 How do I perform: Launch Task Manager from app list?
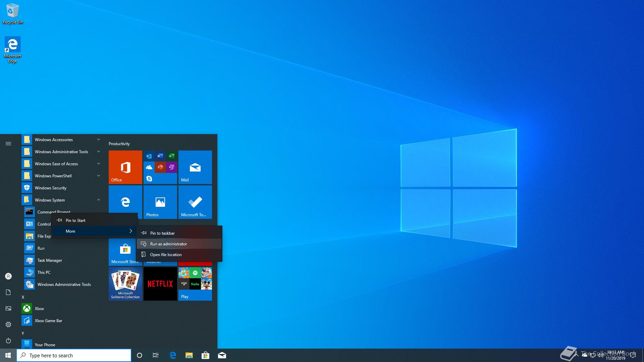click(62, 260)
